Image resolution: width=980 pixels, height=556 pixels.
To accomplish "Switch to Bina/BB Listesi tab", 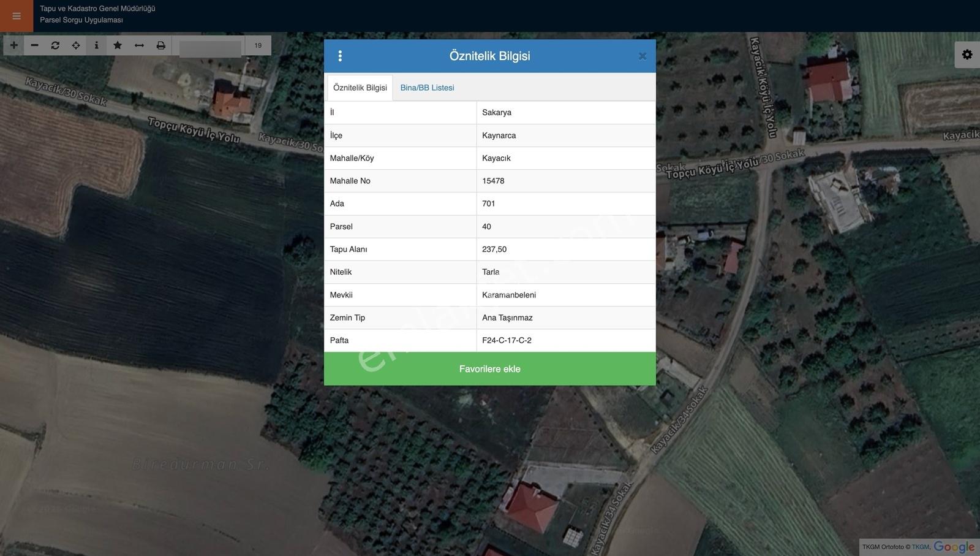I will (427, 88).
